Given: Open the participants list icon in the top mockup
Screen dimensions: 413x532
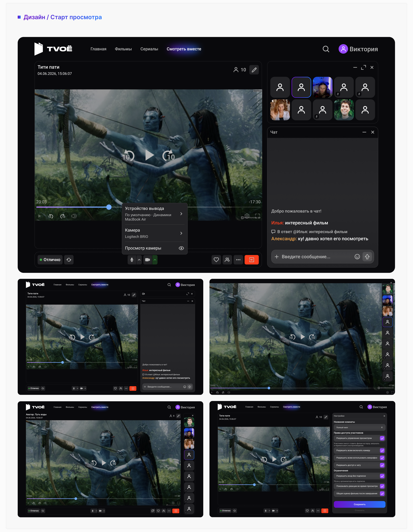Looking at the screenshot, I should [x=227, y=260].
